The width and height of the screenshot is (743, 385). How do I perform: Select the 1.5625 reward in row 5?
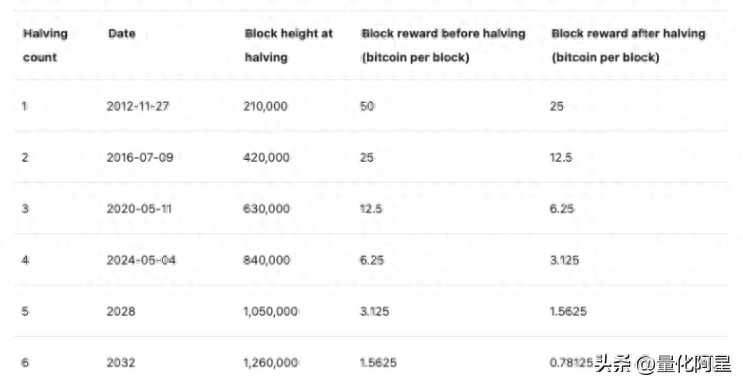(x=568, y=312)
